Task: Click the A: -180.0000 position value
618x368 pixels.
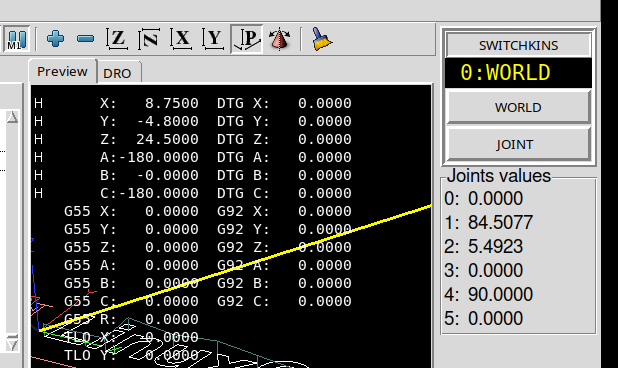Action: [149, 157]
